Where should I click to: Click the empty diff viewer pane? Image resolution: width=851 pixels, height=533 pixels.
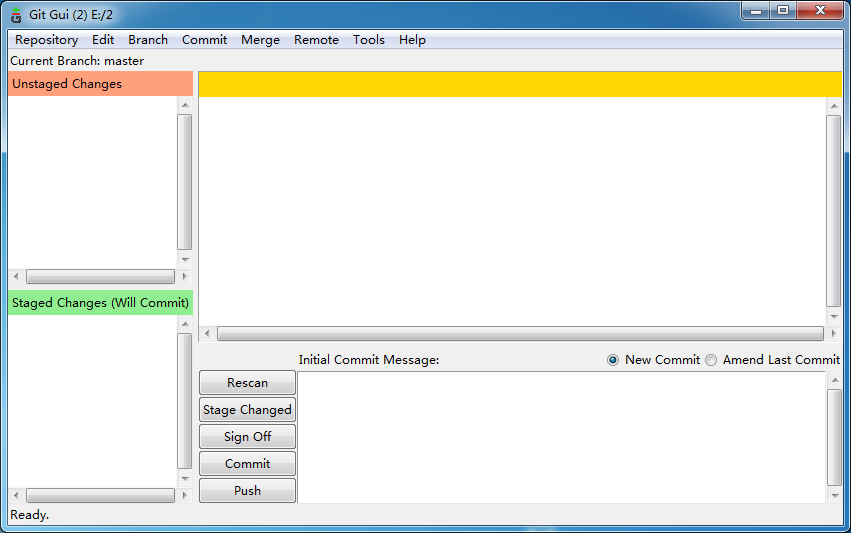512,211
